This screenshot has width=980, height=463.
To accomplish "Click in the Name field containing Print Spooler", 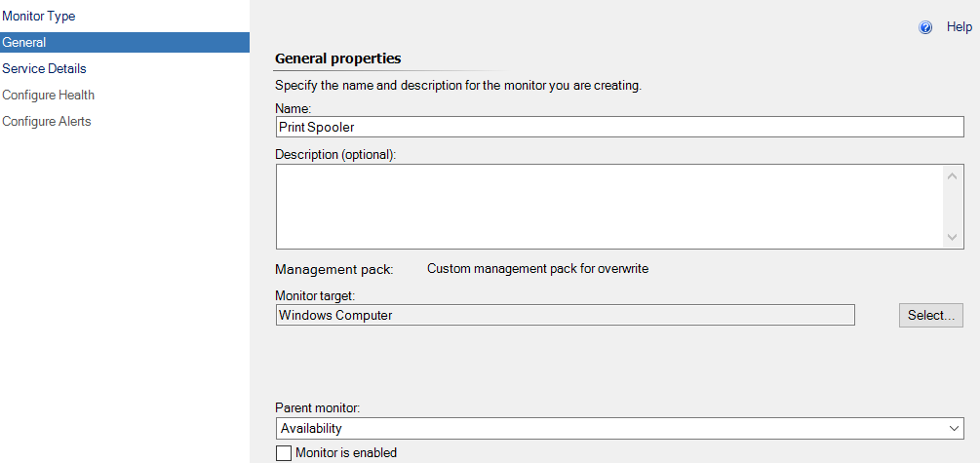I will (619, 126).
